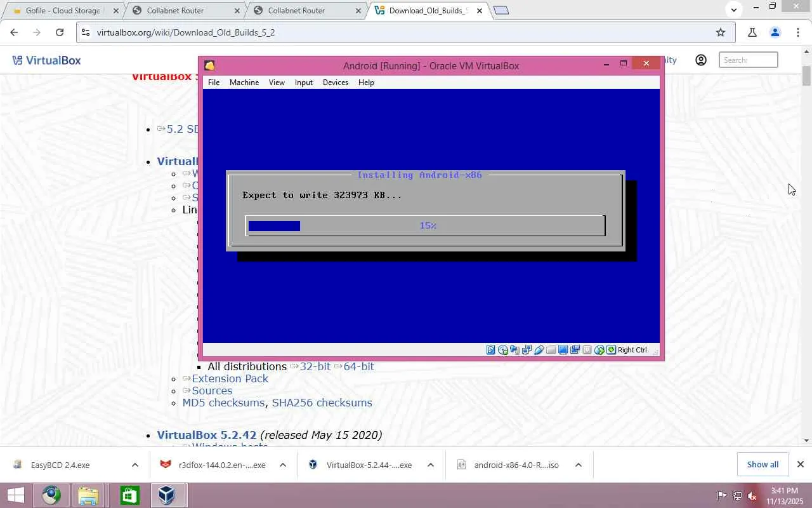Open the Devices menu
The image size is (812, 508).
pos(336,83)
